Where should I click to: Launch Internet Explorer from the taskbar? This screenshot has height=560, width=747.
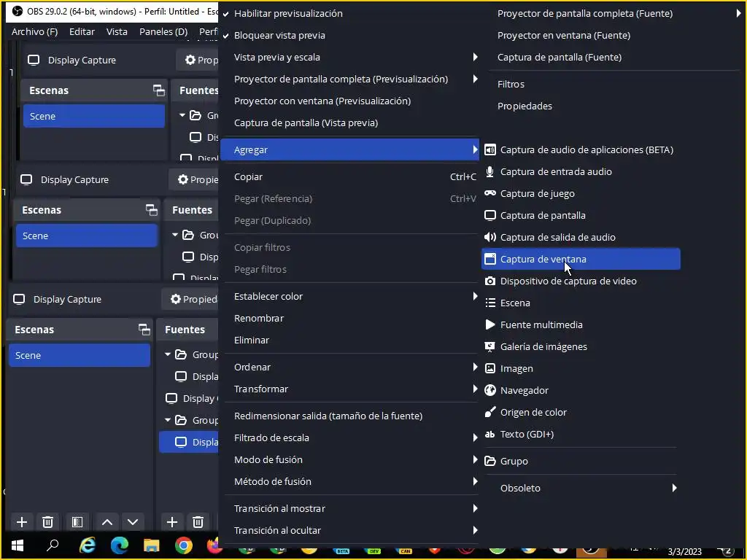[88, 545]
